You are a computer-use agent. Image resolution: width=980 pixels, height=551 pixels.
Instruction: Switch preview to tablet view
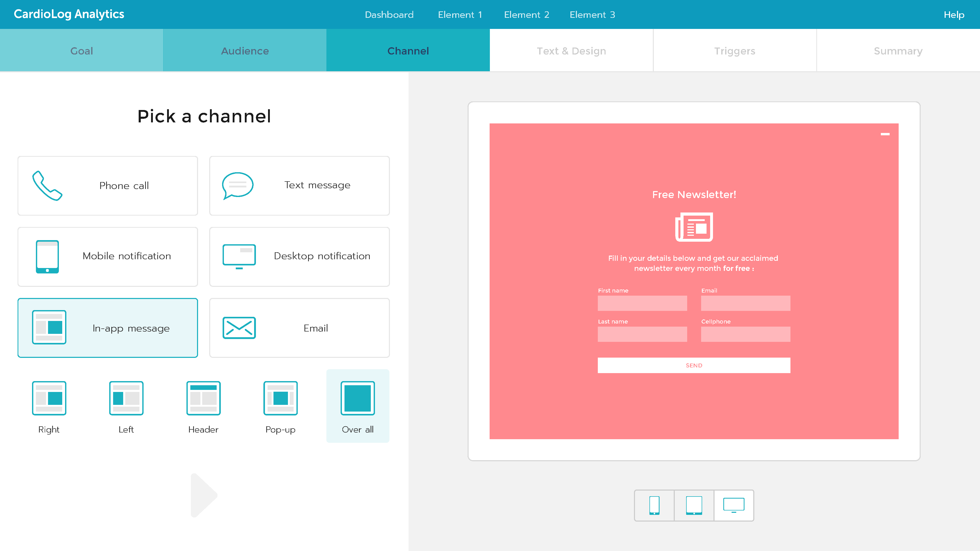coord(694,505)
